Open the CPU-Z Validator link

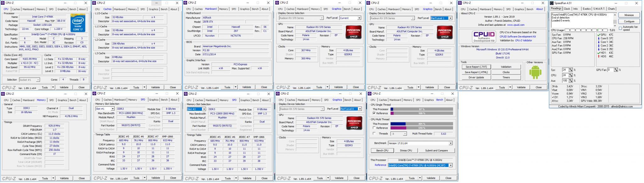coord(523,40)
